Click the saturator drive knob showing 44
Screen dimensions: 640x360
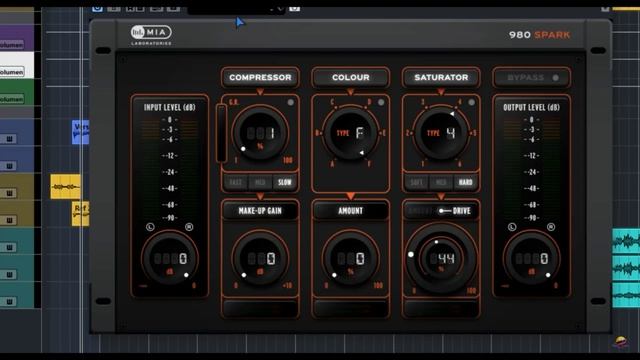coord(441,258)
